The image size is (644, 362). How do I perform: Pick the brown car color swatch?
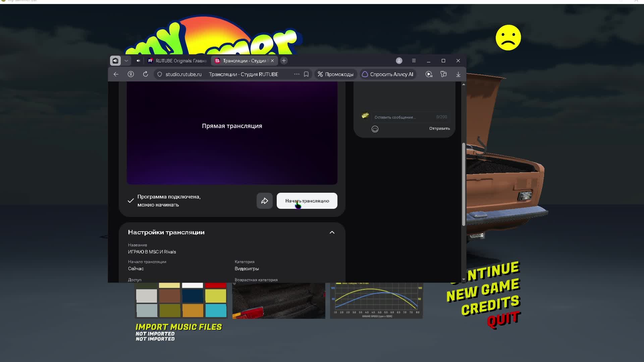(169, 296)
